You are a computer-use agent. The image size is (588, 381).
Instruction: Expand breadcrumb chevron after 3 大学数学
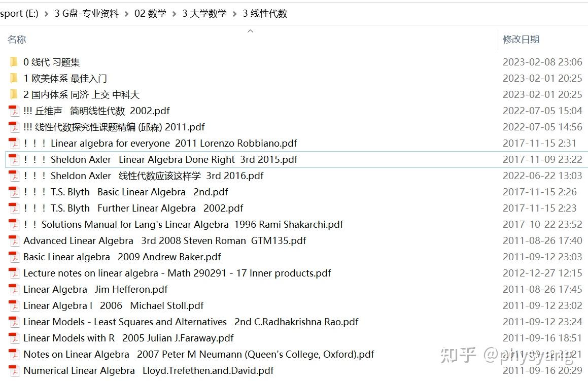tap(234, 14)
